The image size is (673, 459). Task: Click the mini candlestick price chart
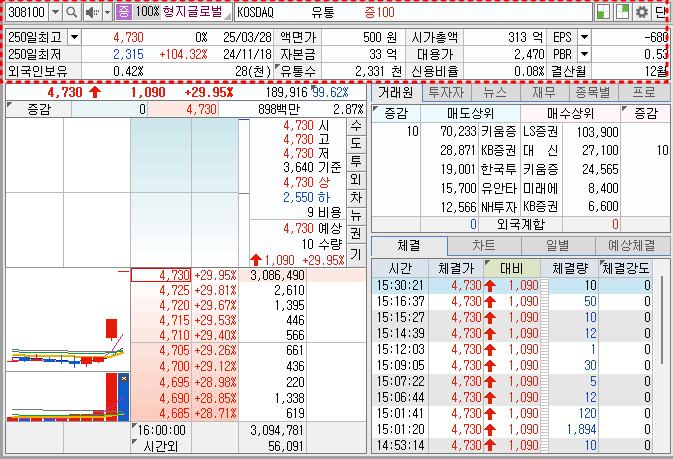pos(67,320)
